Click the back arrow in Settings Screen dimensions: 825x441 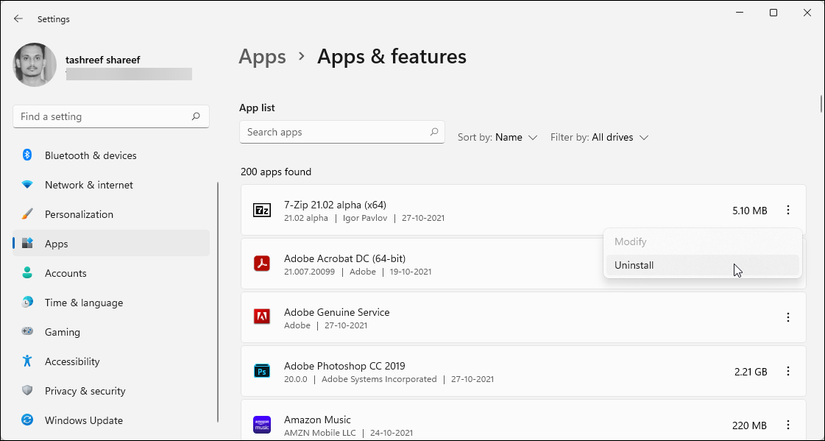(x=18, y=18)
